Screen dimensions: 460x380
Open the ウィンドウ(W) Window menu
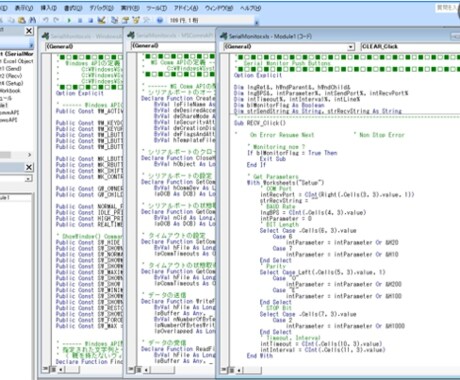tap(219, 8)
